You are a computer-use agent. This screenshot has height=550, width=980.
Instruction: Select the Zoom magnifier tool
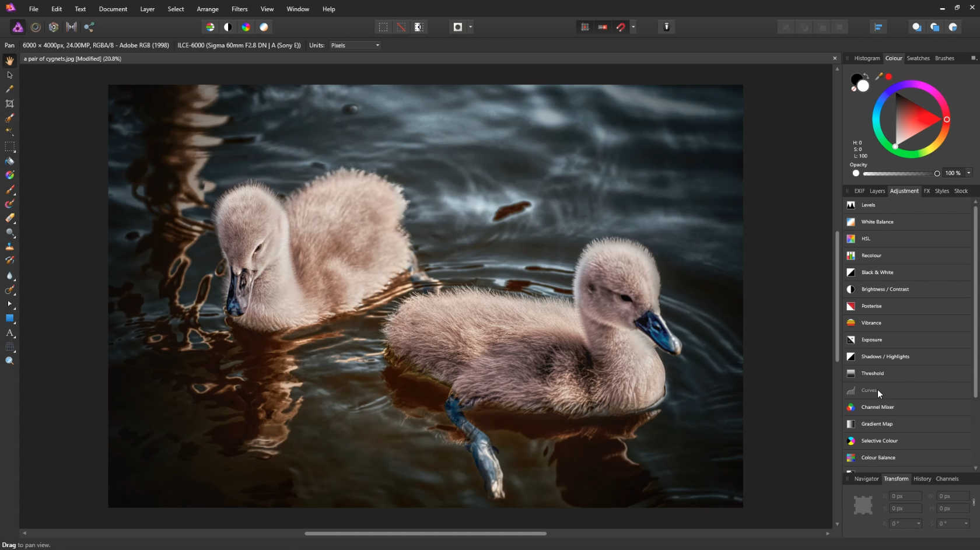point(9,361)
